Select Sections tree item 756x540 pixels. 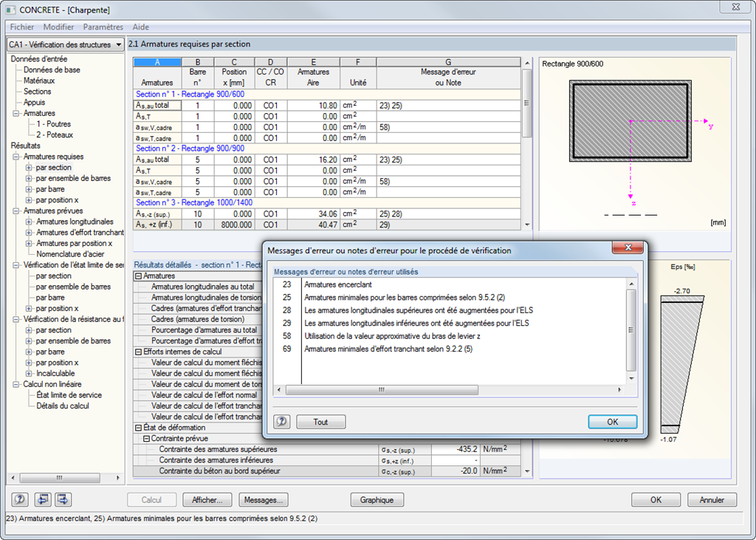(x=37, y=92)
